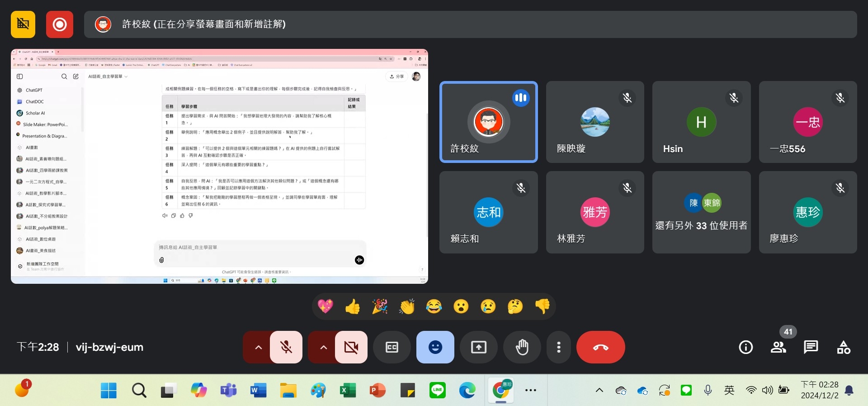Image resolution: width=868 pixels, height=406 pixels.
Task: Toggle closed captions CC button
Action: (392, 347)
